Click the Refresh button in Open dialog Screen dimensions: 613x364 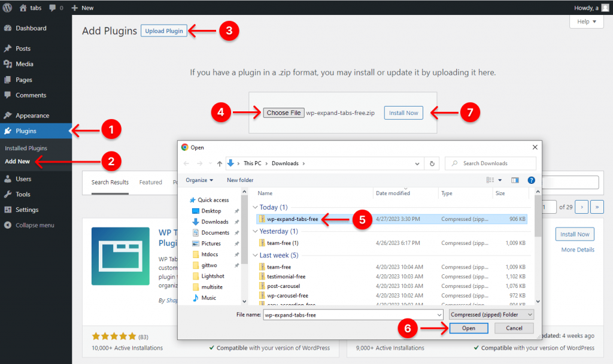[432, 163]
